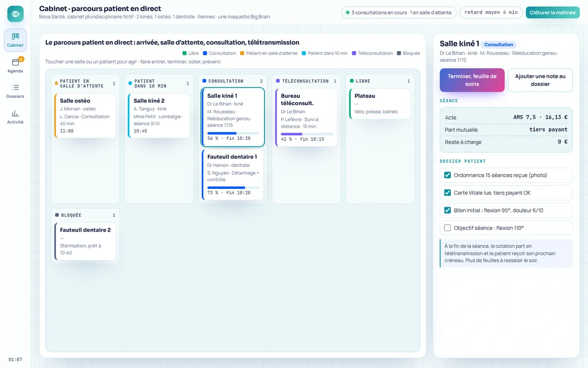Click Terminer, feuille de soins button
Image resolution: width=588 pixels, height=368 pixels.
(x=472, y=80)
